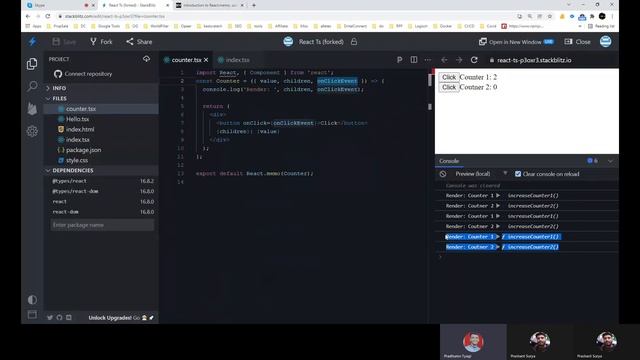Image resolution: width=640 pixels, height=360 pixels.
Task: Switch to the Skype browser tab
Action: [x=58, y=5]
